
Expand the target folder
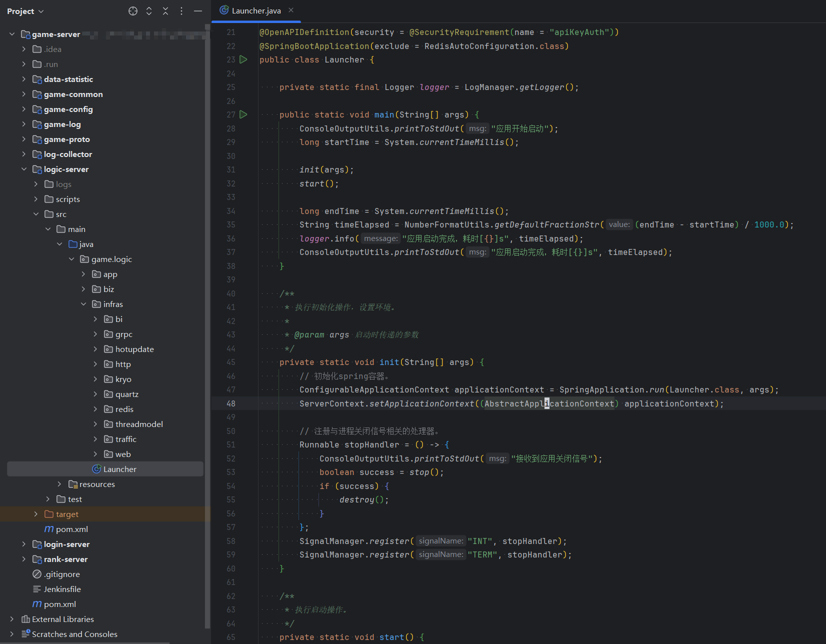pyautogui.click(x=35, y=514)
